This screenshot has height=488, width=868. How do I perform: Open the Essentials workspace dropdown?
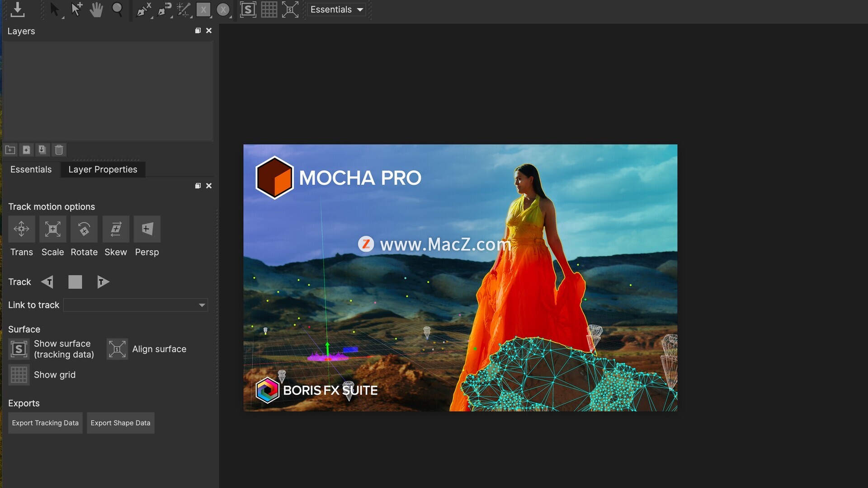tap(337, 9)
